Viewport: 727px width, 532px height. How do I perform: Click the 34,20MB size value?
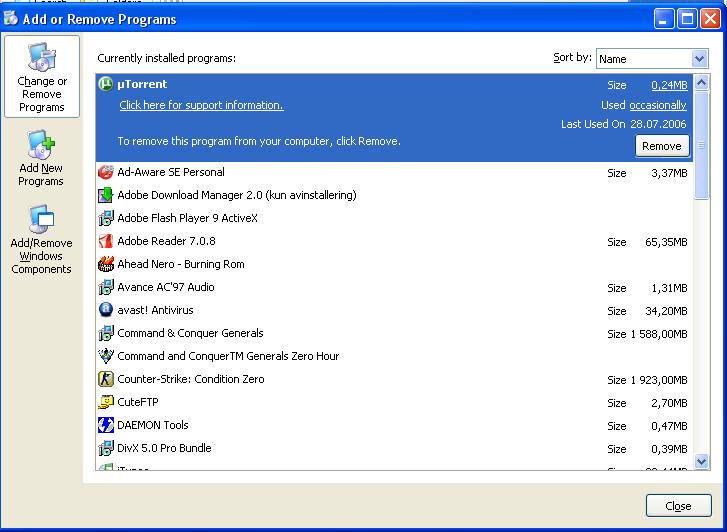pos(666,311)
